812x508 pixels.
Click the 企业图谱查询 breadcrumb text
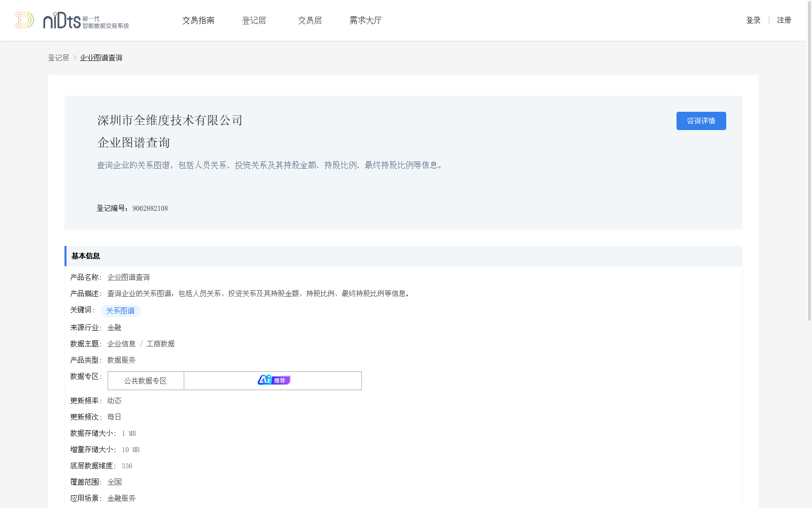[x=101, y=58]
